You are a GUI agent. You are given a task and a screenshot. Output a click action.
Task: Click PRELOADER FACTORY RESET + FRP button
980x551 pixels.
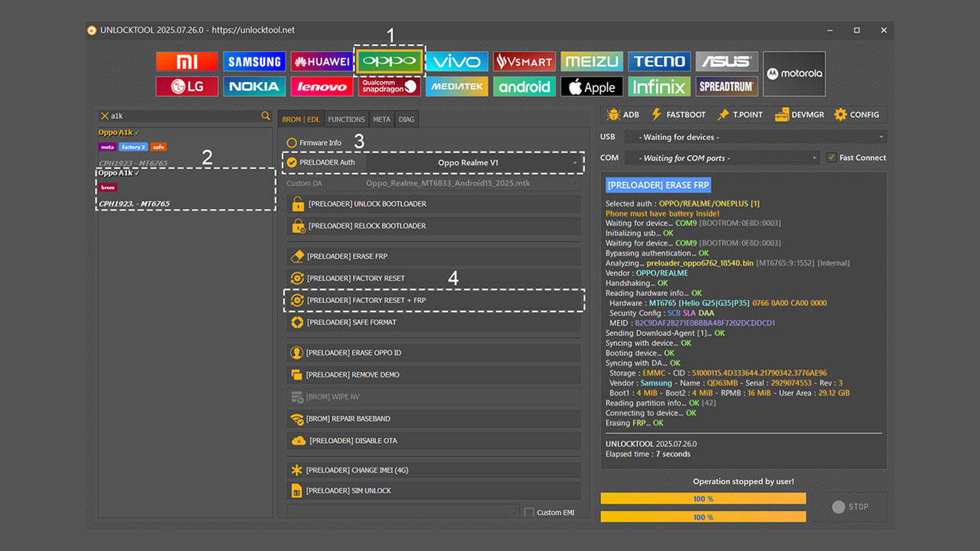(x=433, y=300)
